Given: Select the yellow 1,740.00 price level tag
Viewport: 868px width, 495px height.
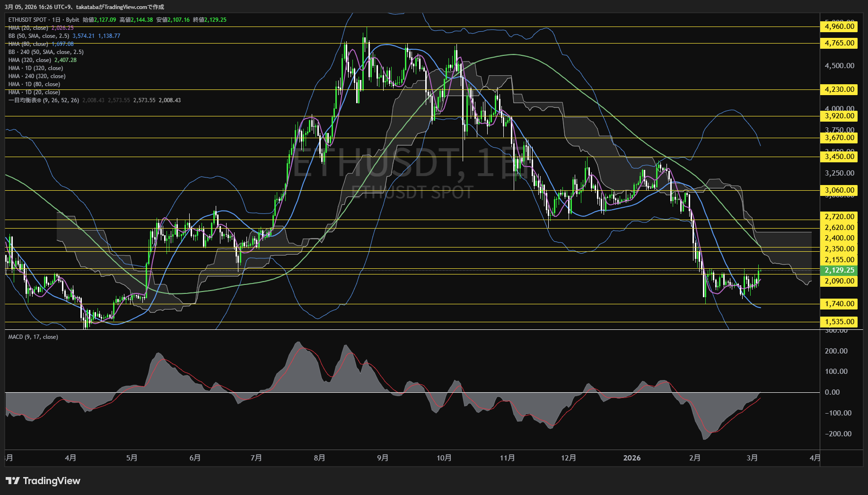Looking at the screenshot, I should click(x=839, y=304).
